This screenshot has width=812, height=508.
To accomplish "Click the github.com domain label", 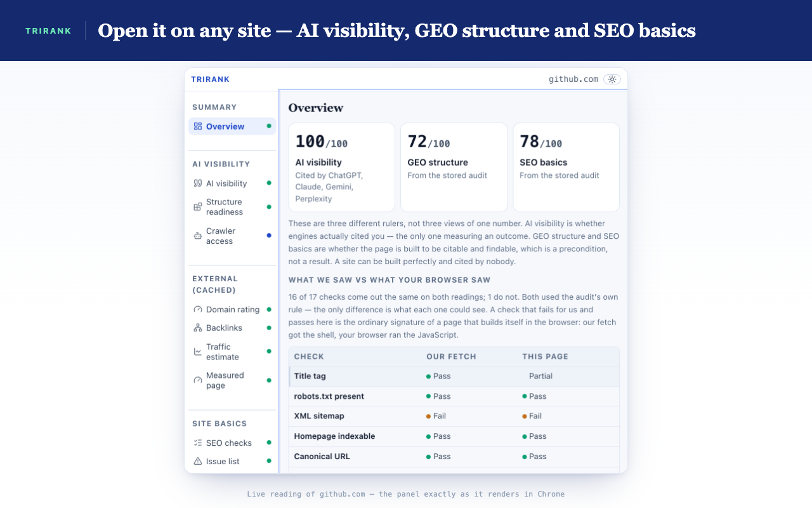I will pos(573,79).
